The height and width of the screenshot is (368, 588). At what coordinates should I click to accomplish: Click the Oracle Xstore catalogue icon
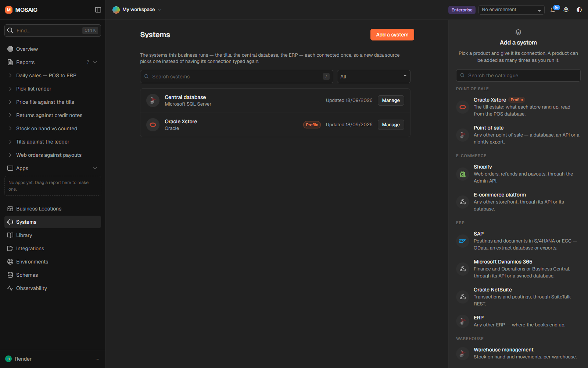463,107
